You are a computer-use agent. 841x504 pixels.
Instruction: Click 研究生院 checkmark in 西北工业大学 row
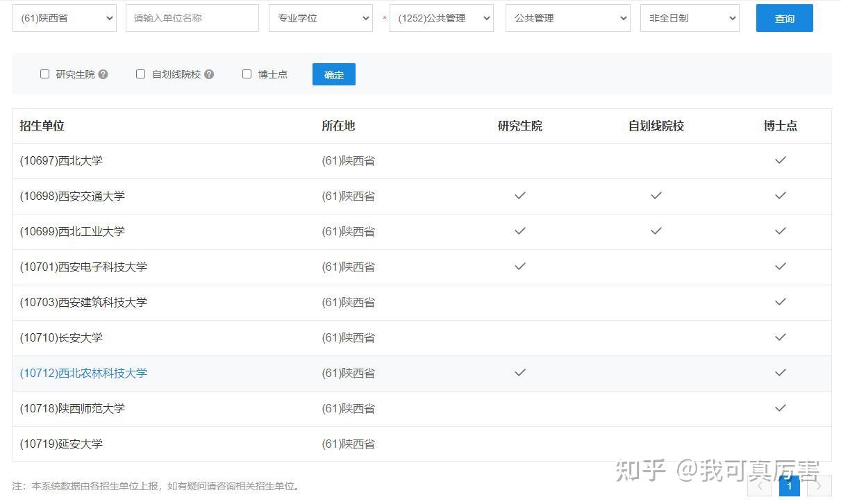tap(520, 230)
